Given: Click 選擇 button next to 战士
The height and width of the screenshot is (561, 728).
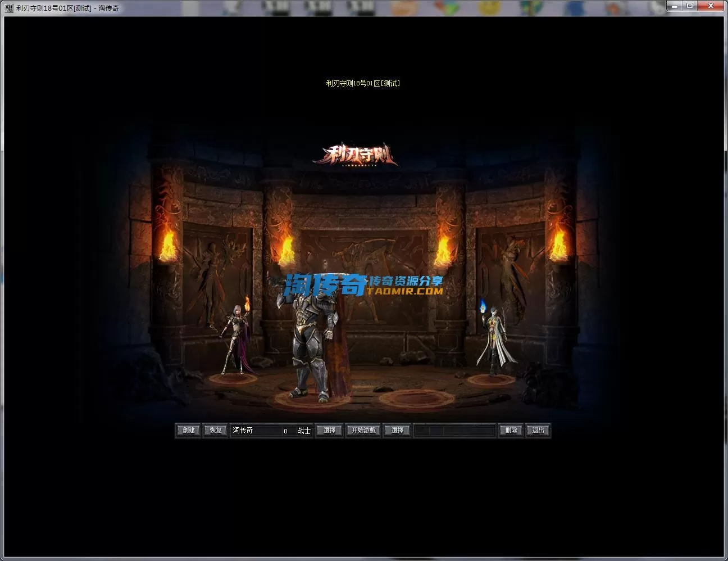Looking at the screenshot, I should tap(329, 431).
